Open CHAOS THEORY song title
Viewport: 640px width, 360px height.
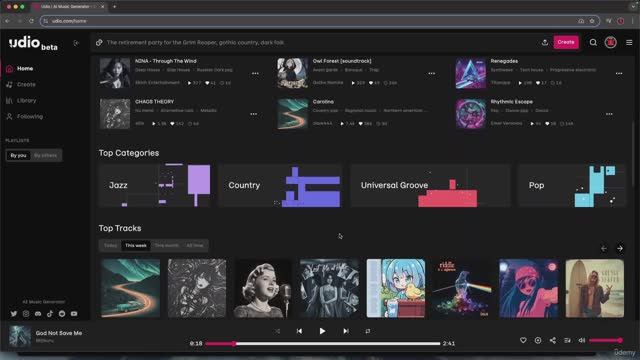pyautogui.click(x=154, y=102)
